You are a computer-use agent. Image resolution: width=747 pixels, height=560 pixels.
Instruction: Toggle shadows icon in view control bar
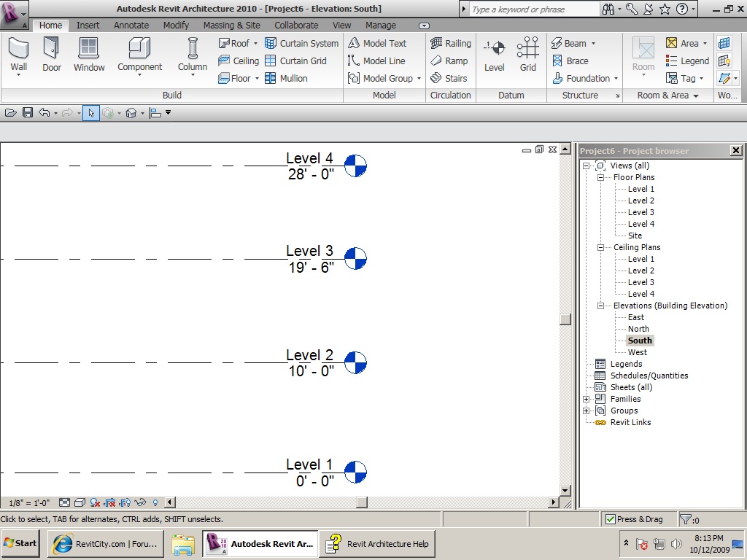[x=95, y=502]
